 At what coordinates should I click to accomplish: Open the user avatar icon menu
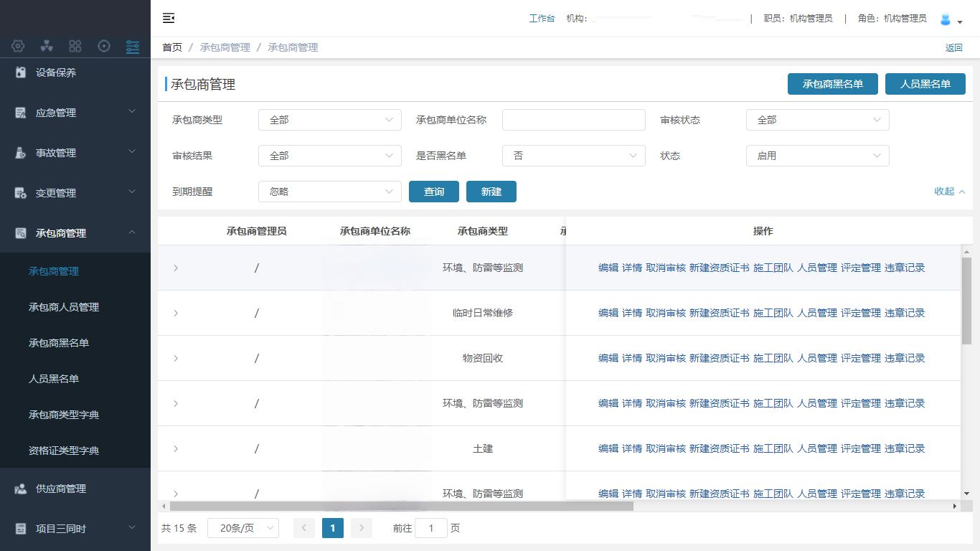coord(946,19)
